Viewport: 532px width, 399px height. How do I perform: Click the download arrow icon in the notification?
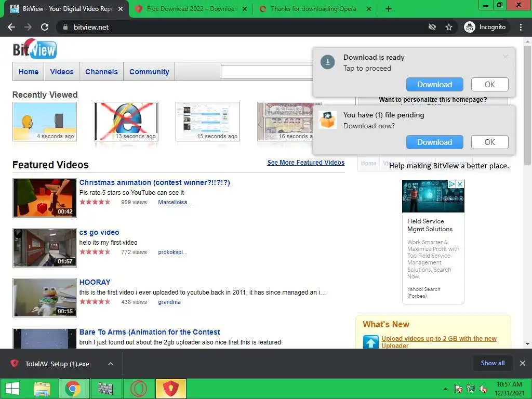[328, 62]
